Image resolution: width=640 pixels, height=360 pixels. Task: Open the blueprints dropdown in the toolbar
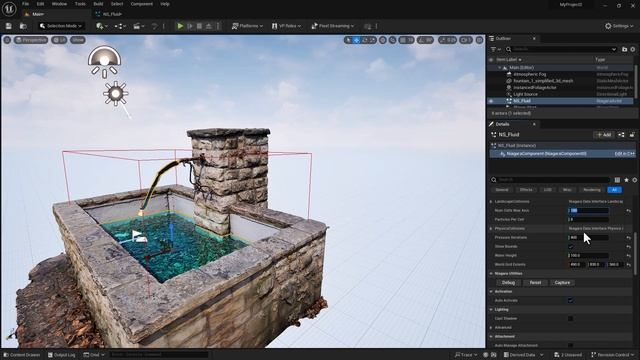tap(120, 26)
